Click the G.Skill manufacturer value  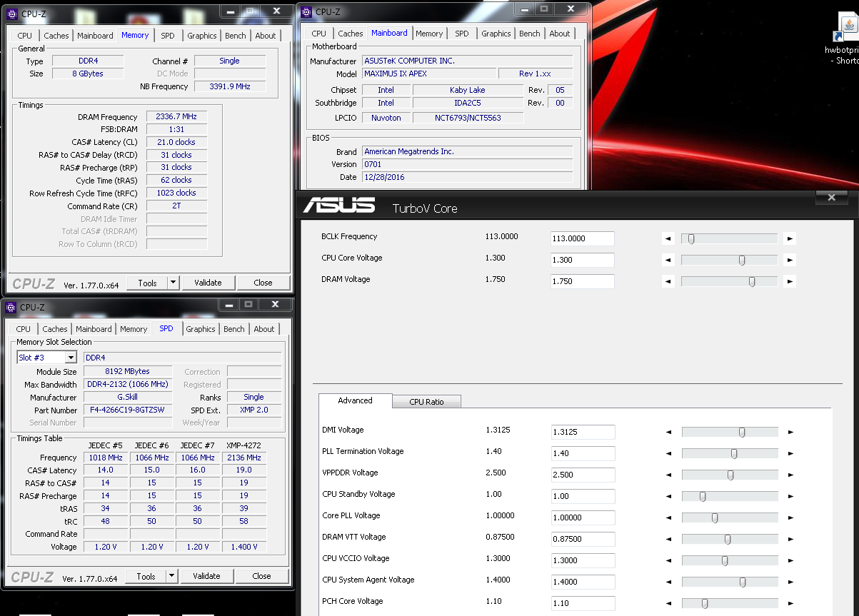point(129,398)
